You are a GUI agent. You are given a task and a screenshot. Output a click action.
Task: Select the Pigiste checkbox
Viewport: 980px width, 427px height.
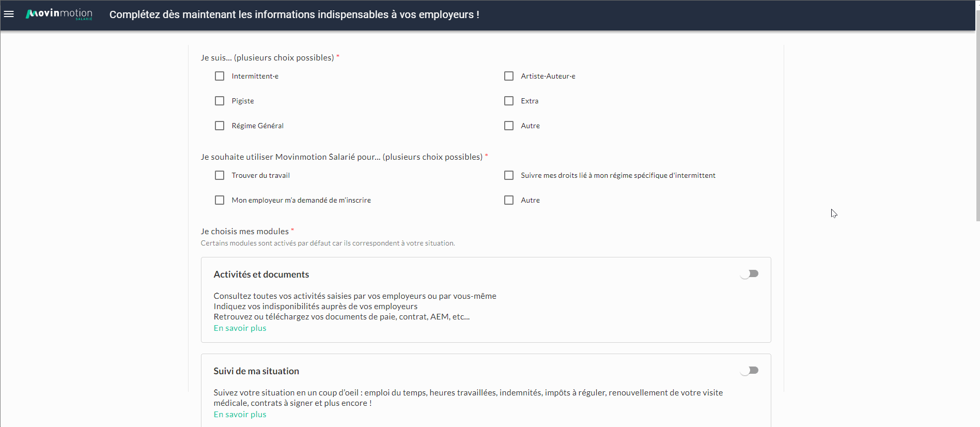[220, 101]
